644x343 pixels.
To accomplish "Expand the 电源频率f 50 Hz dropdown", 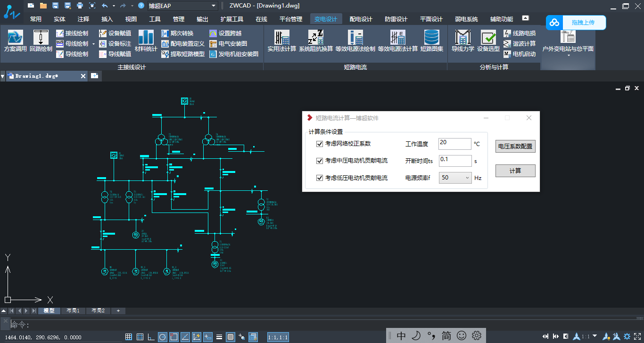I will [467, 178].
